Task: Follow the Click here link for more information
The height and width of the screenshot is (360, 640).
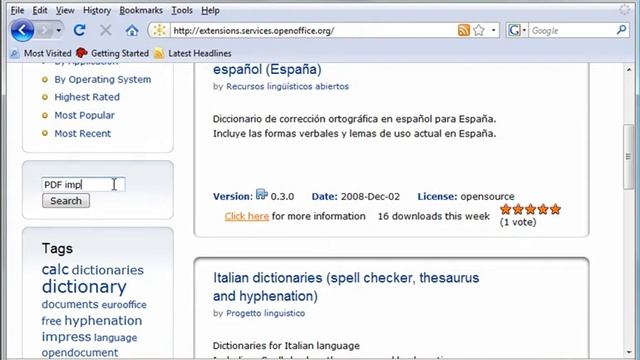Action: pyautogui.click(x=247, y=216)
